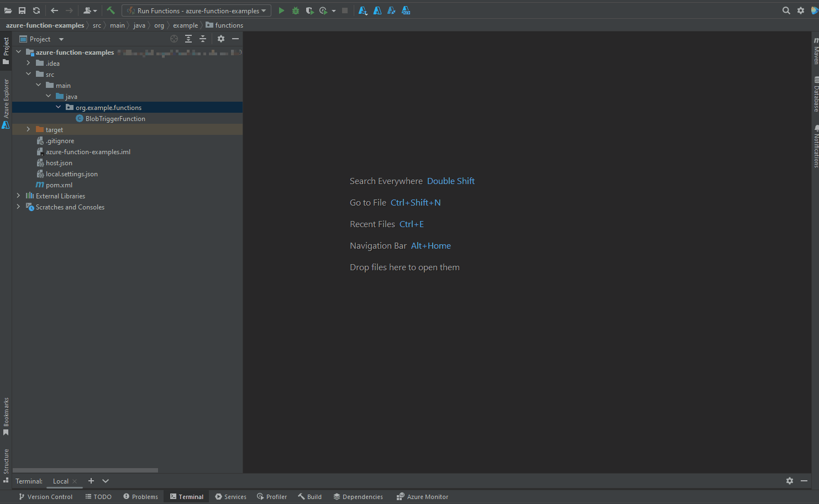Open IDE settings gear in top toolbar
Image resolution: width=819 pixels, height=504 pixels.
(801, 11)
